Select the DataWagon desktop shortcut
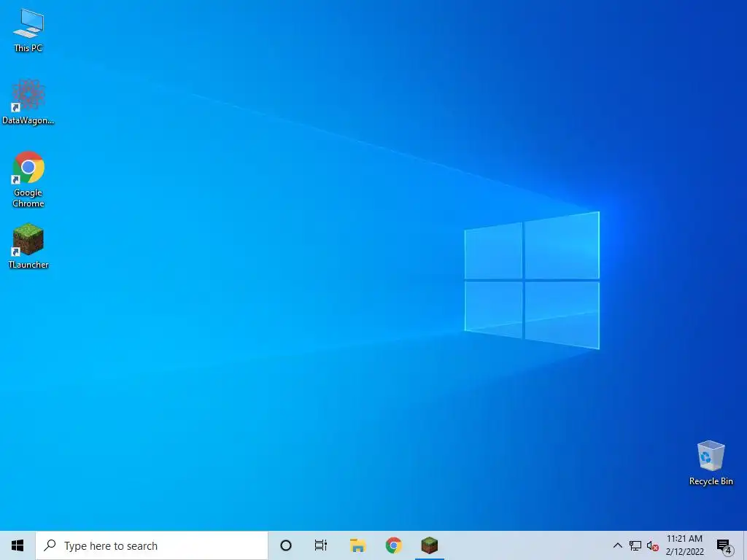Viewport: 747px width, 560px height. 28,102
